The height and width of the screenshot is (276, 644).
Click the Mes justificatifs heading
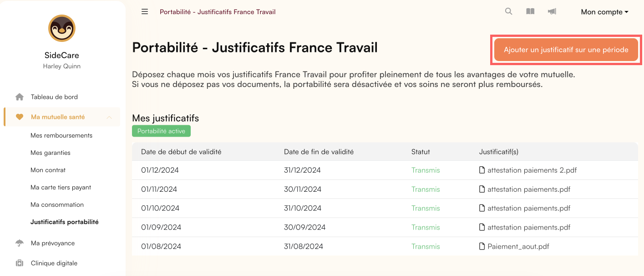point(166,118)
